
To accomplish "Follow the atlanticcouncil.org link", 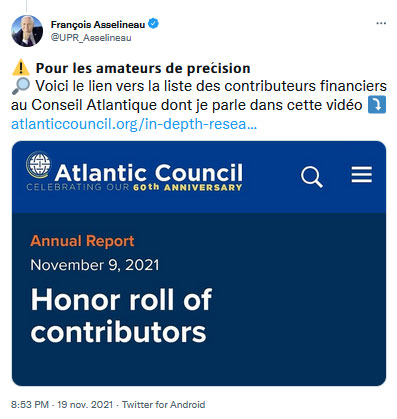I will (134, 124).
